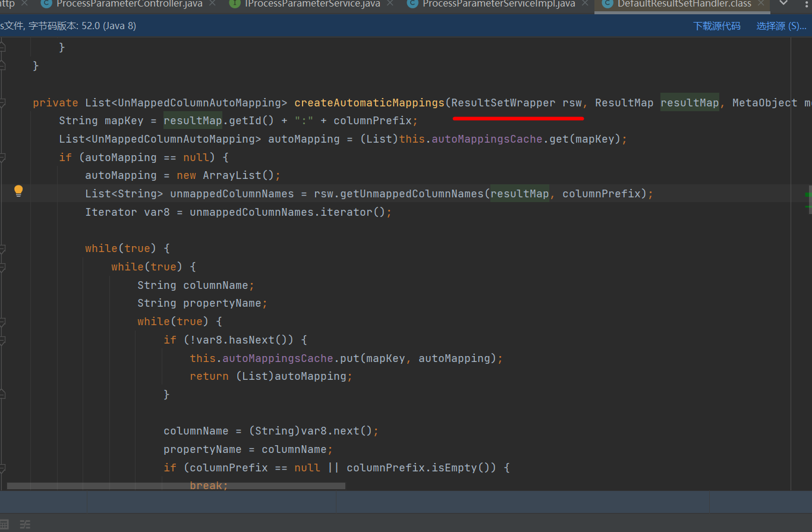
Task: Click 'String propertyName;' declaration
Action: (203, 303)
